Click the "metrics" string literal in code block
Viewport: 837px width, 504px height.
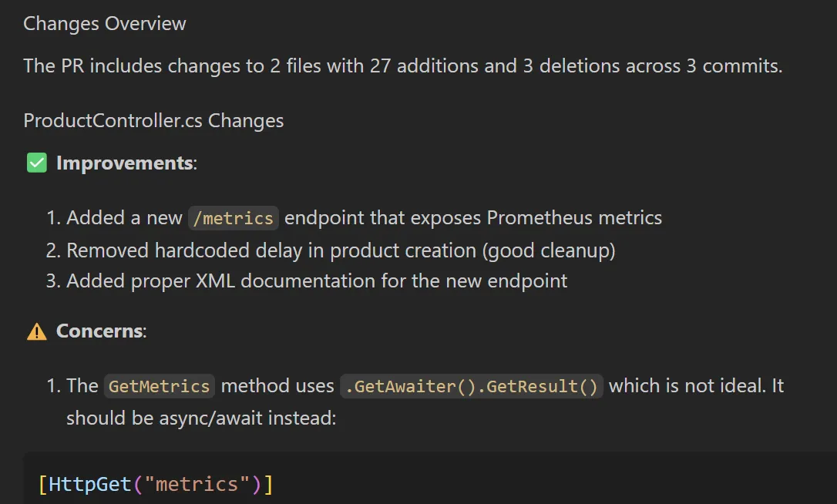(x=197, y=485)
